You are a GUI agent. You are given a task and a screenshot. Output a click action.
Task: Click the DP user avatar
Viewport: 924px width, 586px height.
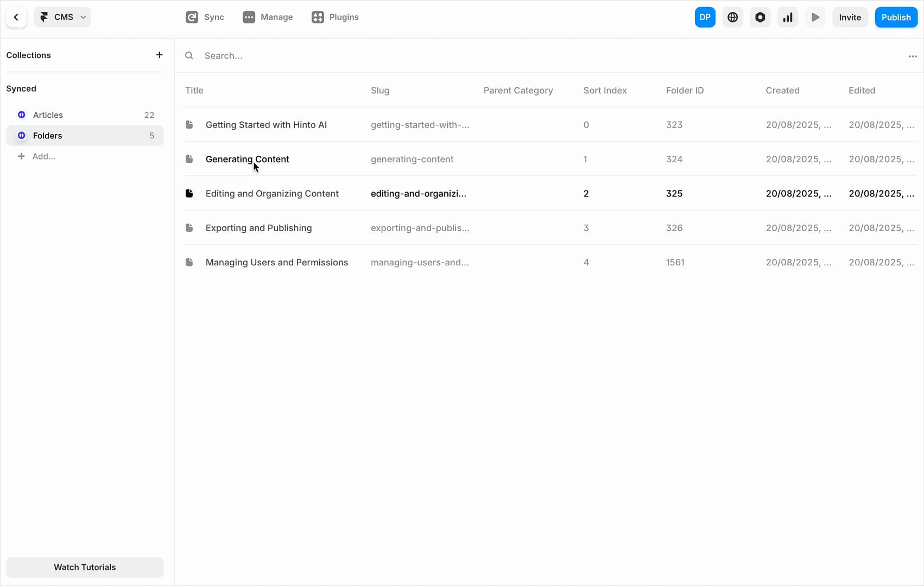[705, 17]
